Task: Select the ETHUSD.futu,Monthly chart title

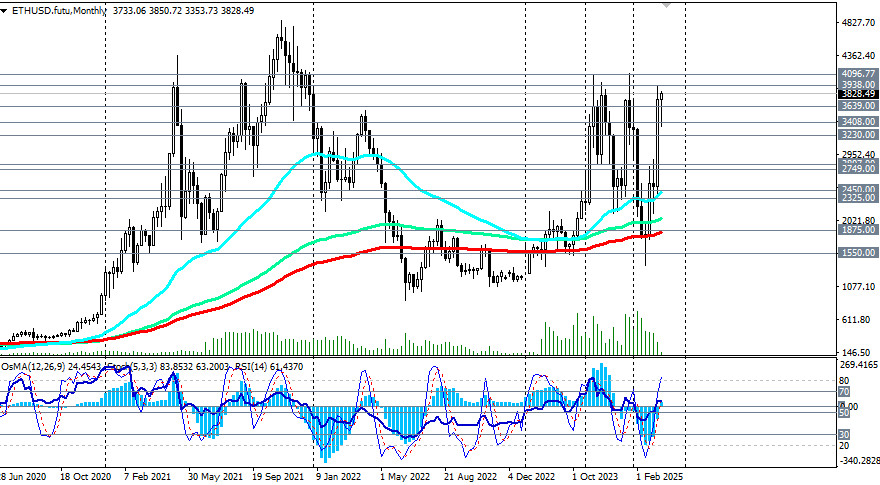Action: 58,11
